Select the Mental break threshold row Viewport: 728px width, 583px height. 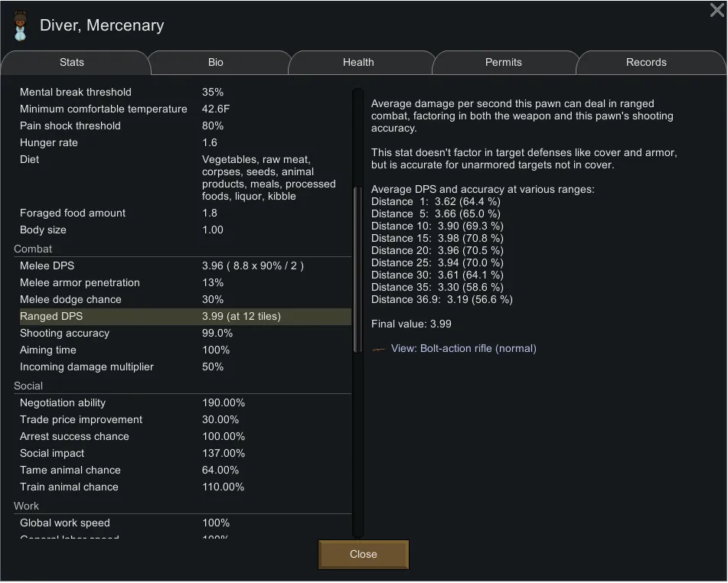click(x=184, y=93)
